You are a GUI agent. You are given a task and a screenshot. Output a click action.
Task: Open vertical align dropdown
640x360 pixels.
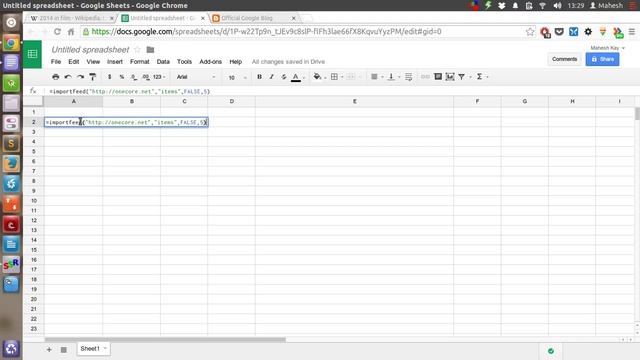click(391, 77)
